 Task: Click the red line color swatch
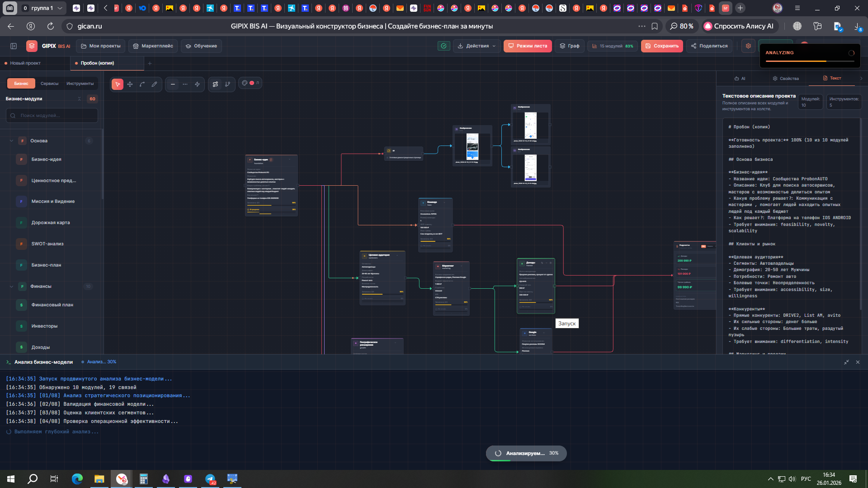coord(252,83)
